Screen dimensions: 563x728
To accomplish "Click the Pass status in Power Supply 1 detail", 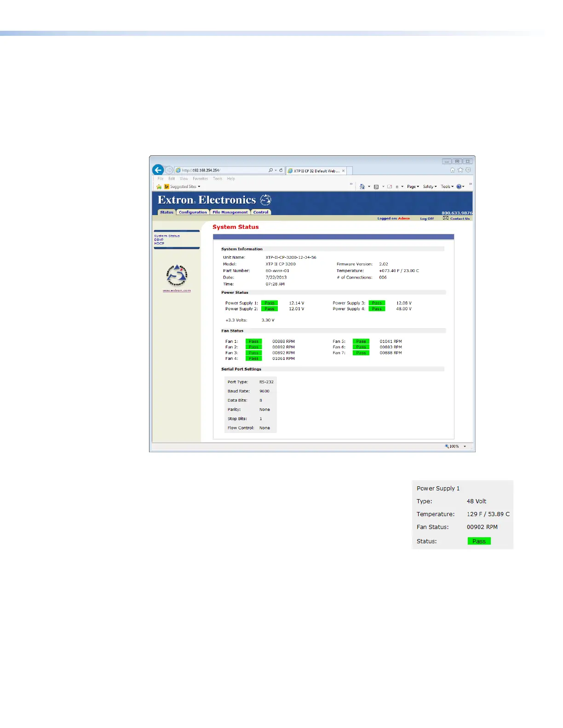I will [x=479, y=541].
